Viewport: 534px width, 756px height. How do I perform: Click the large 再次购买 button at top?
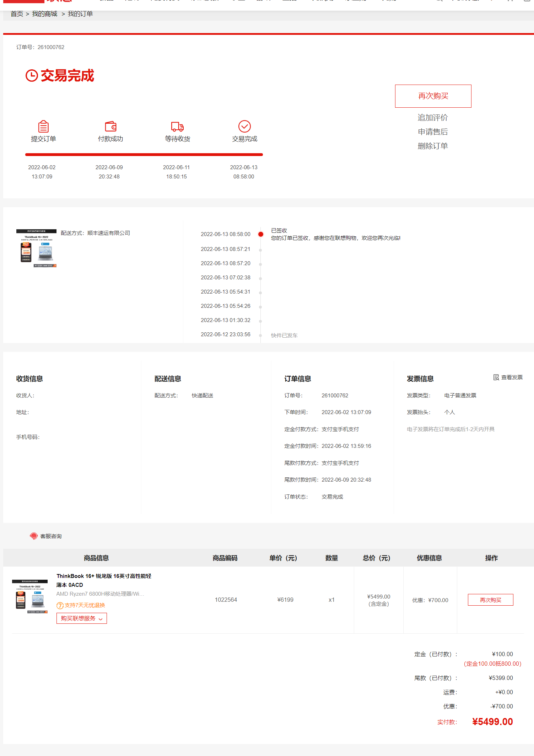click(433, 96)
